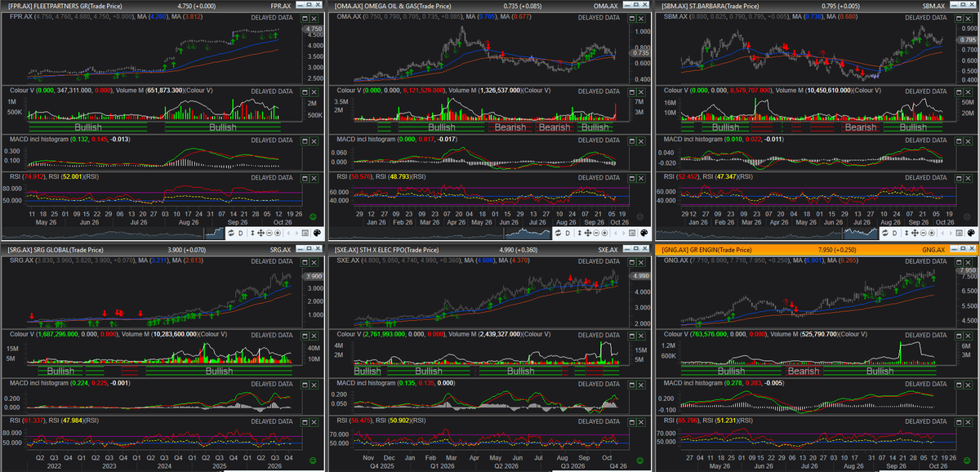980x472 pixels.
Task: Maximize the SRG.AX price pane
Action: 305,260
